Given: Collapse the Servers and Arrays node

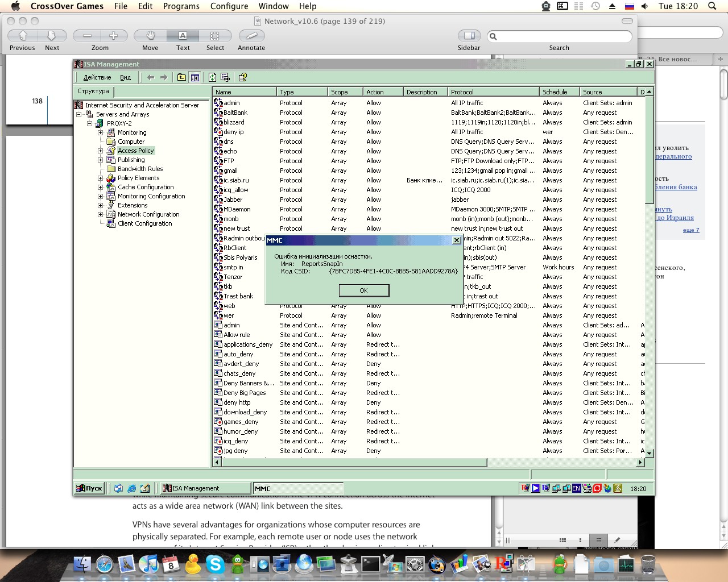Looking at the screenshot, I should (x=79, y=114).
